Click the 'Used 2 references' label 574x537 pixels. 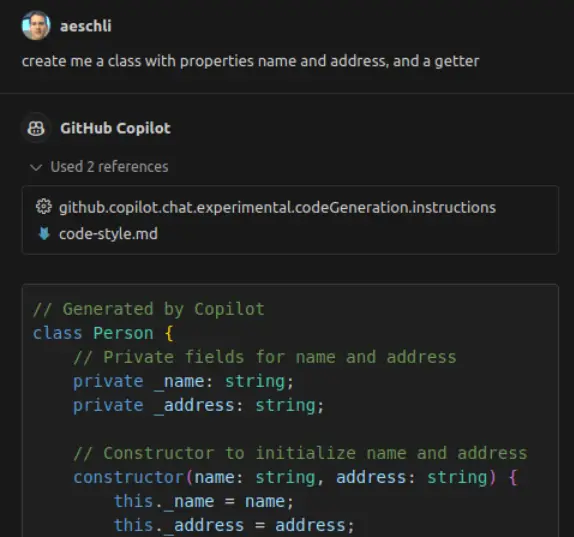pyautogui.click(x=109, y=167)
